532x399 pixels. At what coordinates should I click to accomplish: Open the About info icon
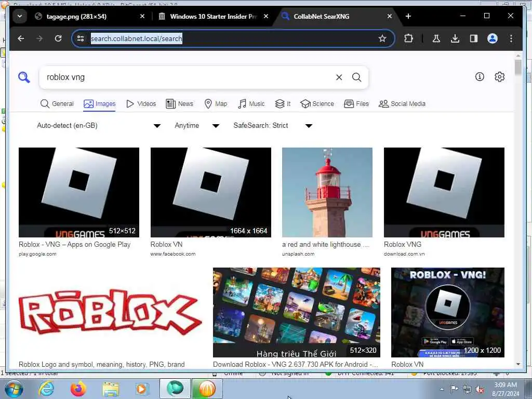(x=480, y=77)
